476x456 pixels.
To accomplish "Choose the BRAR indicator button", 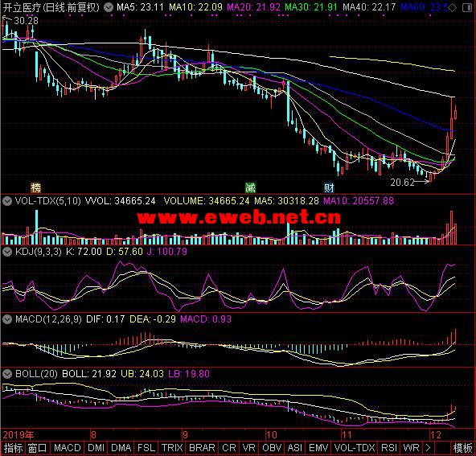I will point(202,448).
